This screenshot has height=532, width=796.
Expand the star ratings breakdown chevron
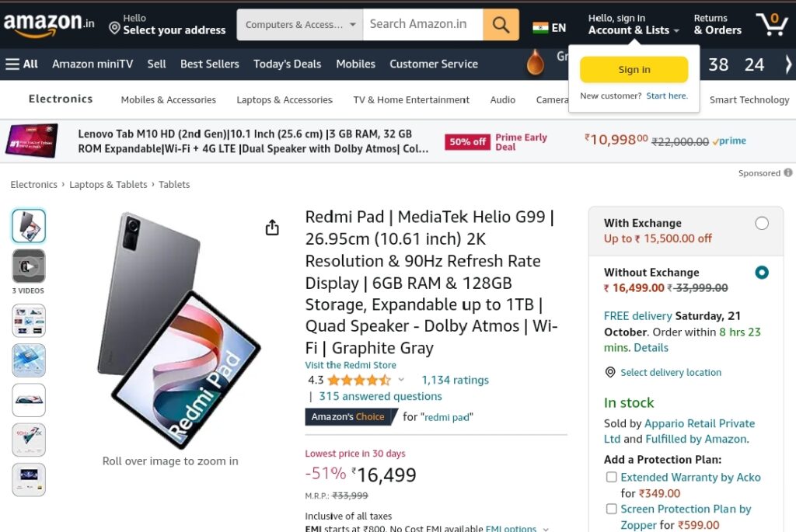(401, 379)
